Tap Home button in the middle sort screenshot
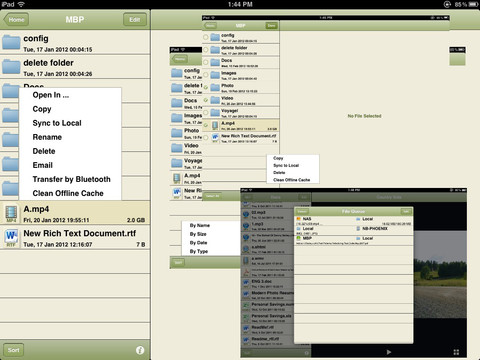The width and height of the screenshot is (480, 360). pos(180,59)
